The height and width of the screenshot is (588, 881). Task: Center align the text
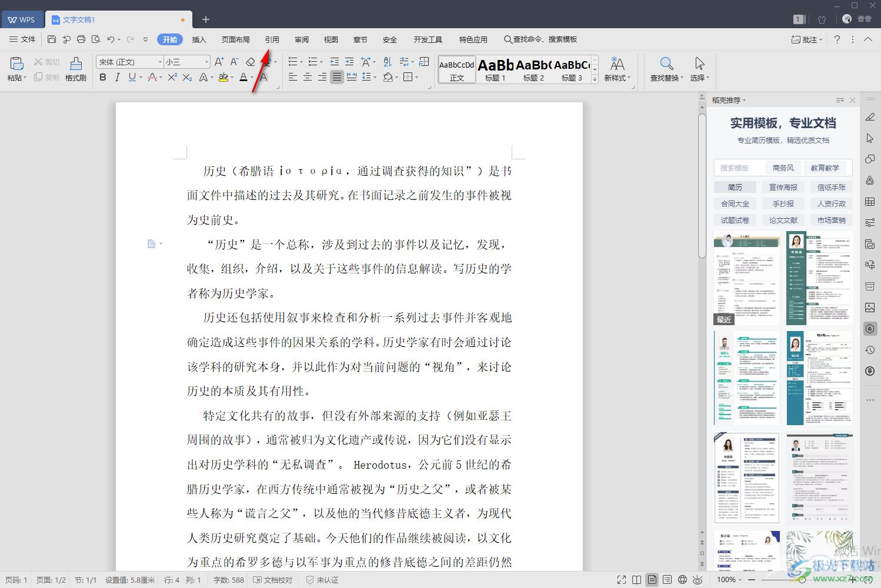[x=307, y=77]
